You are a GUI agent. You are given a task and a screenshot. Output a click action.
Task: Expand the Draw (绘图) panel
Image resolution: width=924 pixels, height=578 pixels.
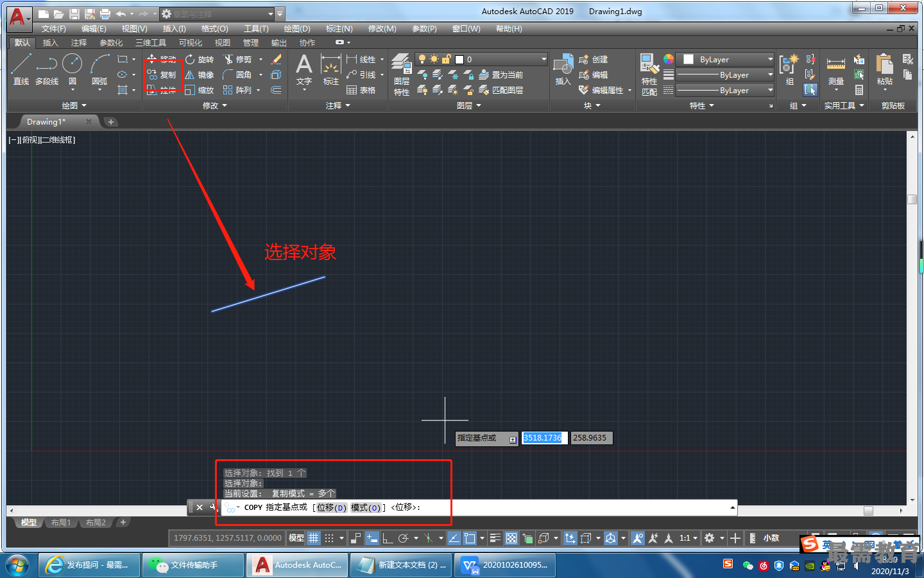click(74, 105)
